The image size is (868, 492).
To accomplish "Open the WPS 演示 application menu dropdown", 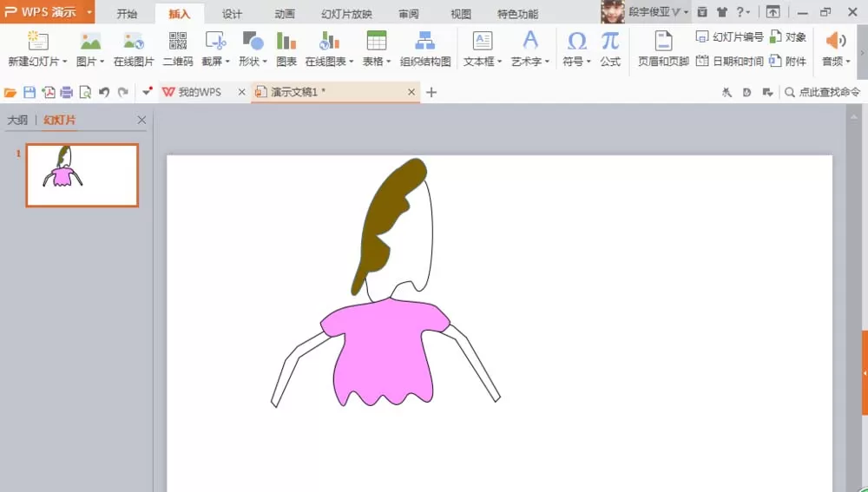I will click(x=89, y=11).
